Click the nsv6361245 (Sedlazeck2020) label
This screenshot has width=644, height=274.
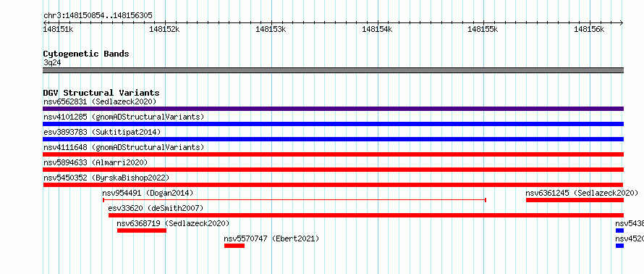(582, 193)
